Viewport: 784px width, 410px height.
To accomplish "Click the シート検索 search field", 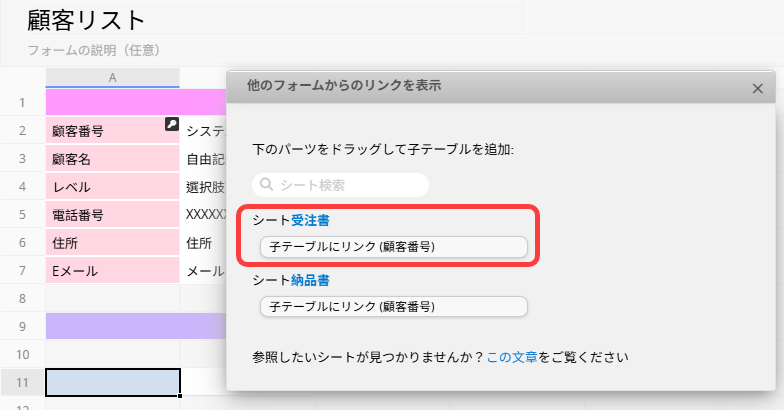I will click(345, 185).
